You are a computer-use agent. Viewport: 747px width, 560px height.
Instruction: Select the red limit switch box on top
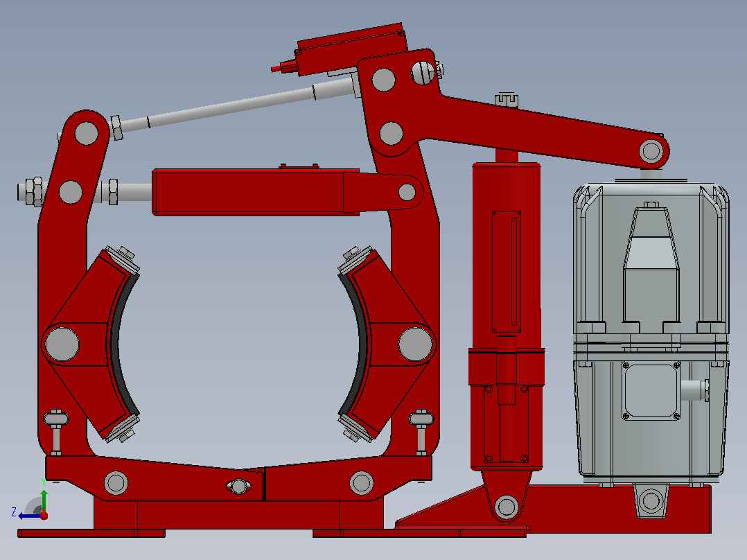(x=351, y=49)
